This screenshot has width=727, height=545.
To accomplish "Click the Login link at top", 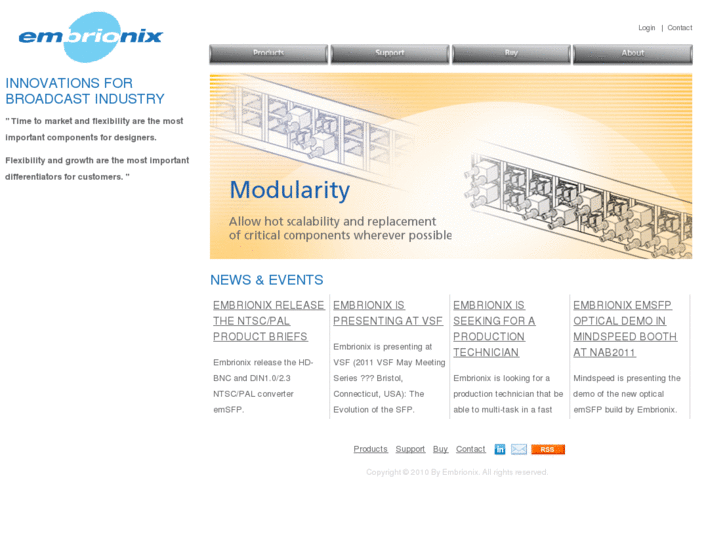I will tap(646, 28).
